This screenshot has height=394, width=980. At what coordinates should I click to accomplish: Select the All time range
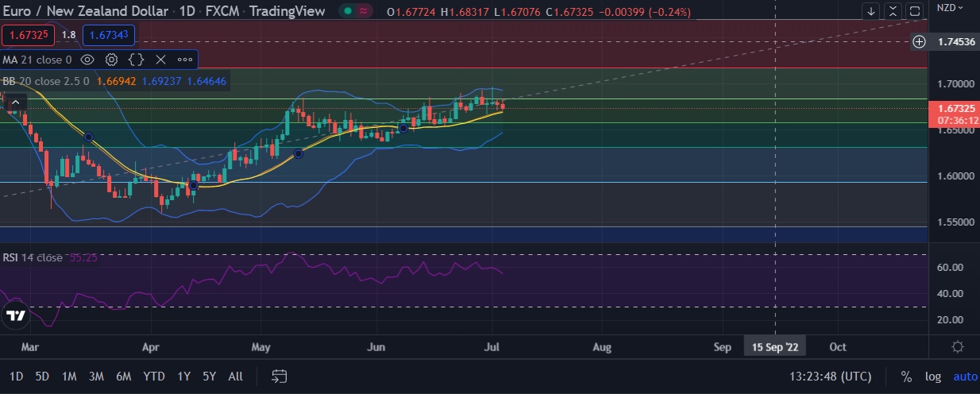point(235,377)
